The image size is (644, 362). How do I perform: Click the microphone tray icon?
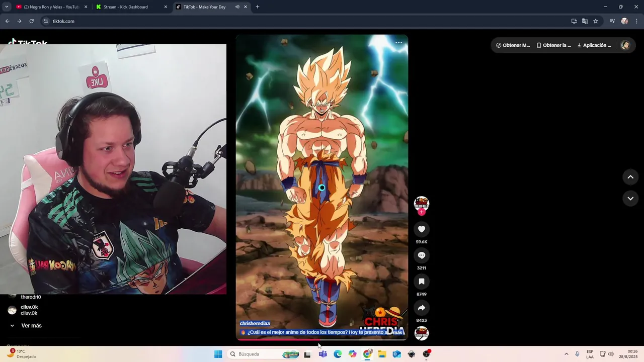577,354
